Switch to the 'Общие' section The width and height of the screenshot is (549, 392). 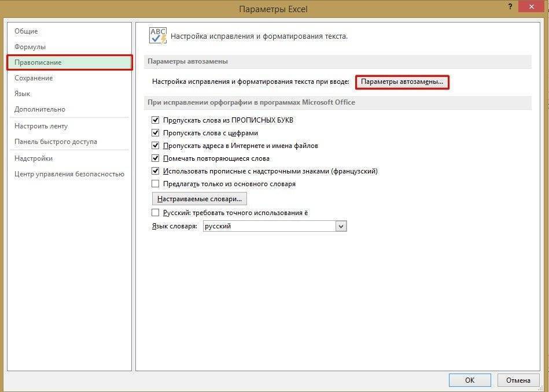point(27,31)
